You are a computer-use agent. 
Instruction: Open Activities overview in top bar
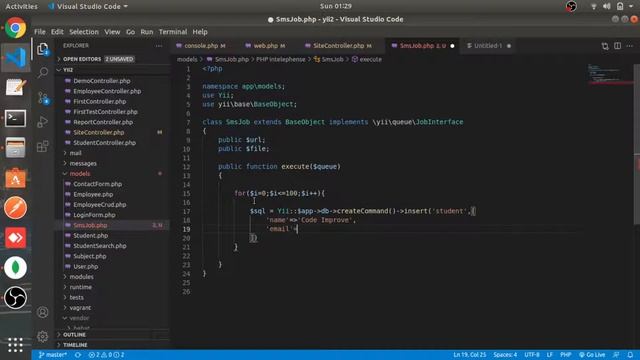coord(21,6)
